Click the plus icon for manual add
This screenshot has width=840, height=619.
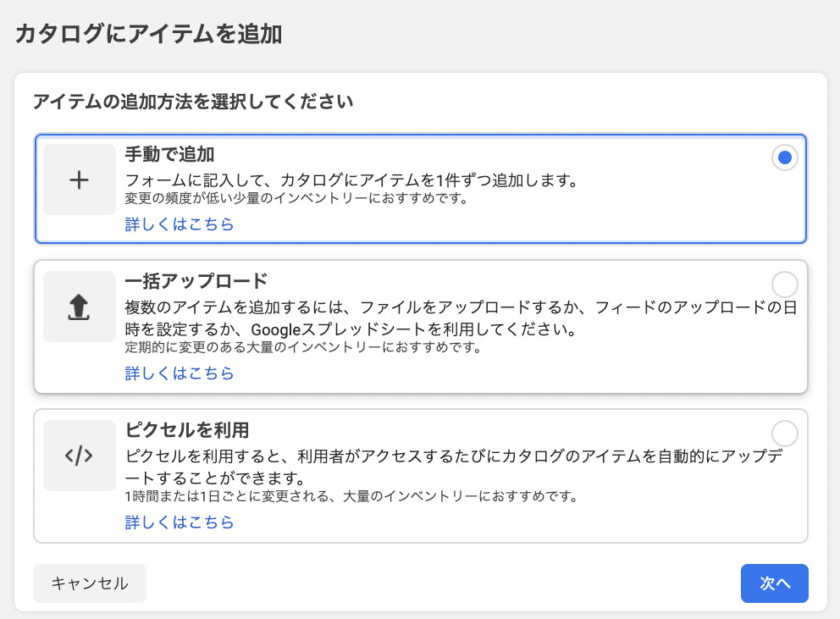point(79,180)
